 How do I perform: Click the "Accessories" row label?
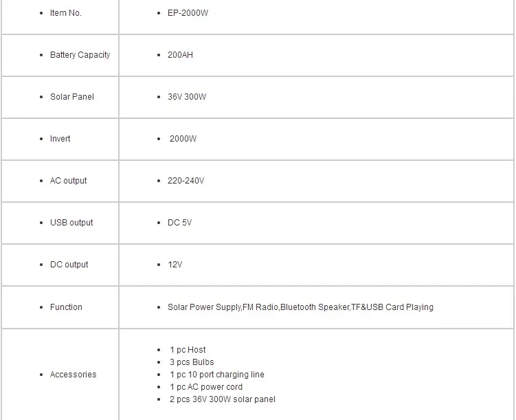pyautogui.click(x=73, y=375)
